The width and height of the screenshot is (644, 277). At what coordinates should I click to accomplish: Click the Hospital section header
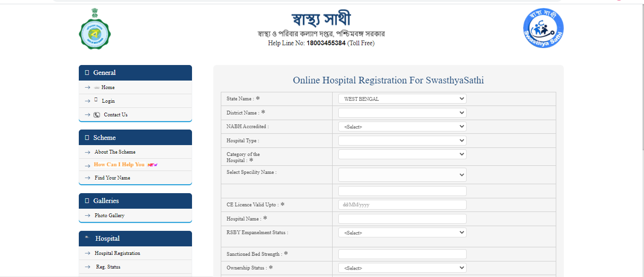pos(135,238)
